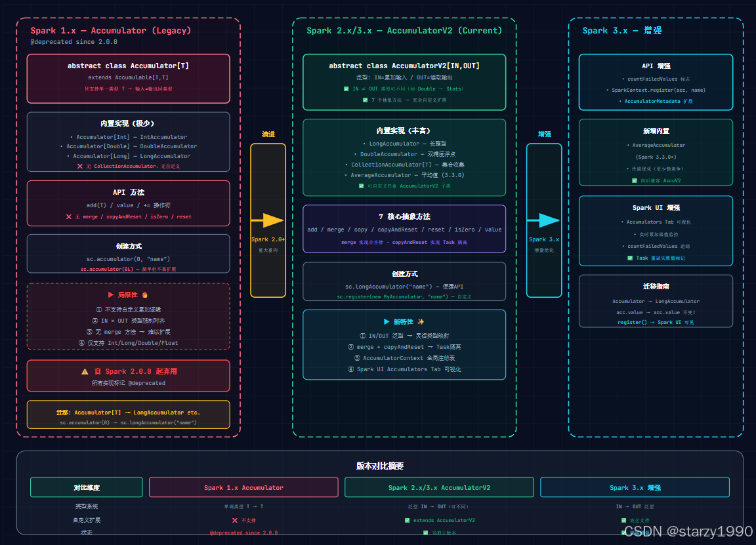This screenshot has width=756, height=545.
Task: Click the 类型系统 row label
Action: pyautogui.click(x=87, y=506)
